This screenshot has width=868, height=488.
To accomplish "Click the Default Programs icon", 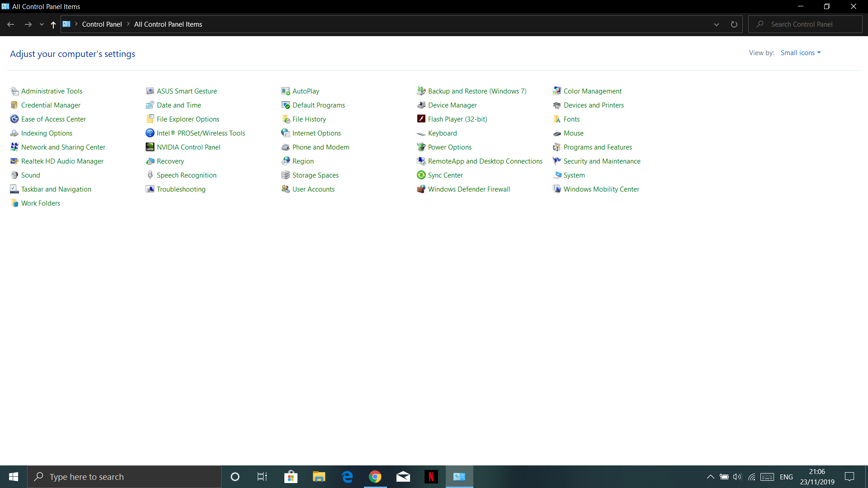I will [x=286, y=105].
